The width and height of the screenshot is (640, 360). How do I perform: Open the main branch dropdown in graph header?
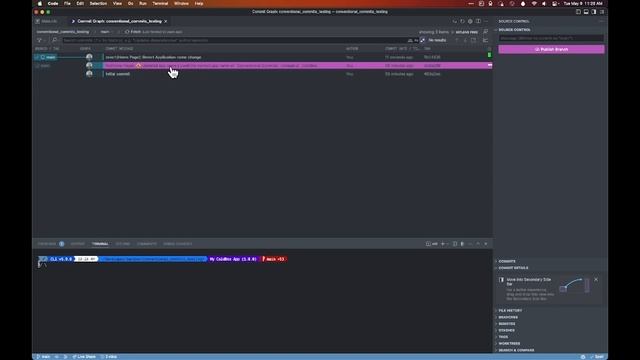105,32
